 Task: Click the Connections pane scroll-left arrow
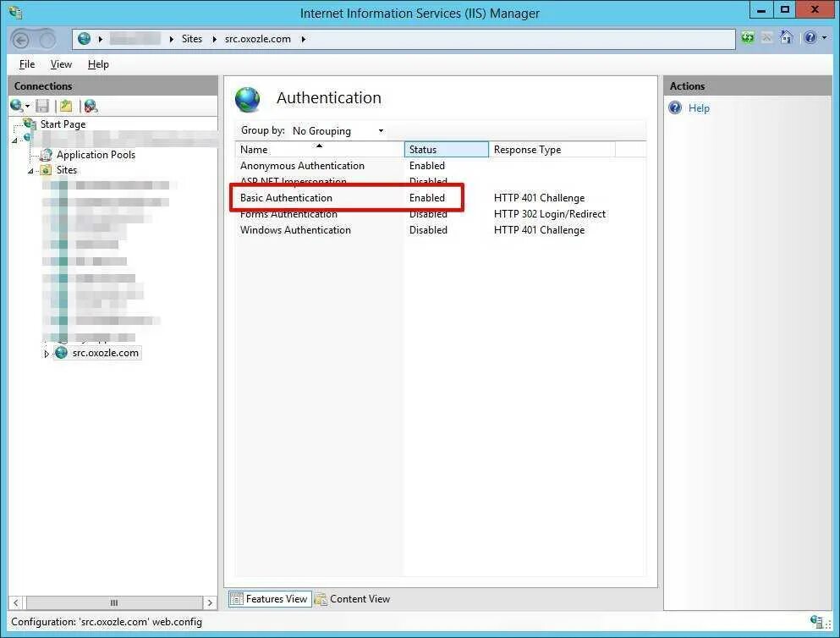point(16,602)
